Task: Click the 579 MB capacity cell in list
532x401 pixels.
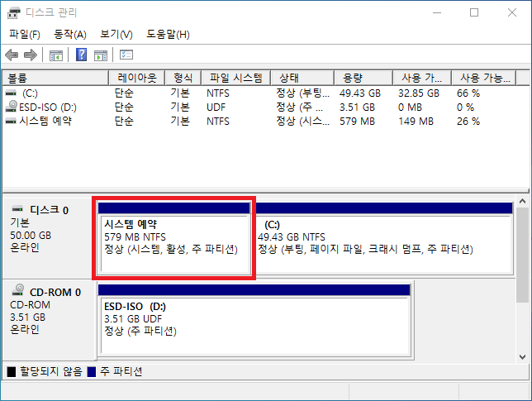Action: pos(357,122)
